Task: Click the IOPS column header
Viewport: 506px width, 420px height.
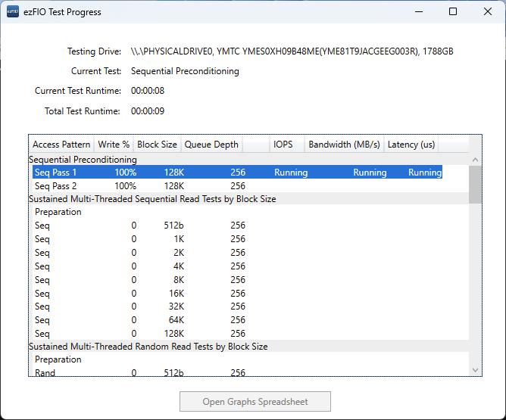Action: (x=286, y=145)
